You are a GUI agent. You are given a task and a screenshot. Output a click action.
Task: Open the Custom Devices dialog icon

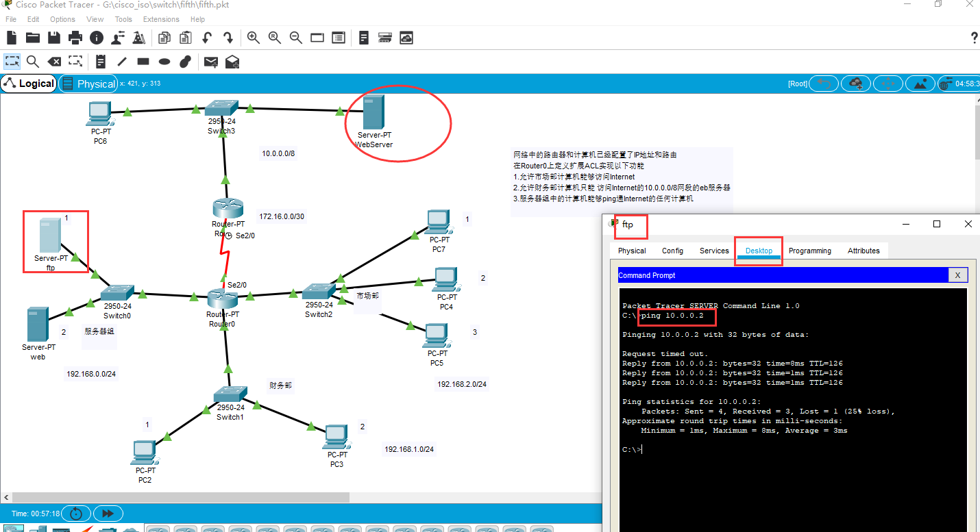click(x=338, y=38)
